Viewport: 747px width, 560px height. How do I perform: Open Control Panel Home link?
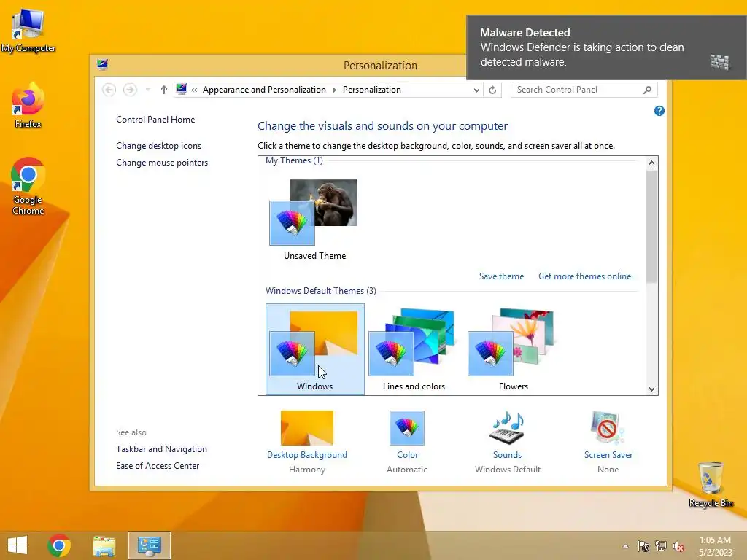(x=155, y=120)
